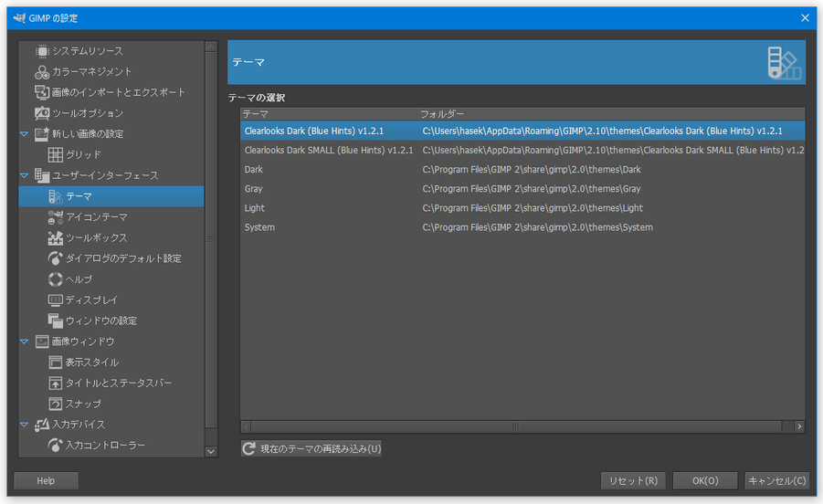Click 現在のテーマの再読み込み(U) reload button
The height and width of the screenshot is (504, 823).
[x=311, y=448]
